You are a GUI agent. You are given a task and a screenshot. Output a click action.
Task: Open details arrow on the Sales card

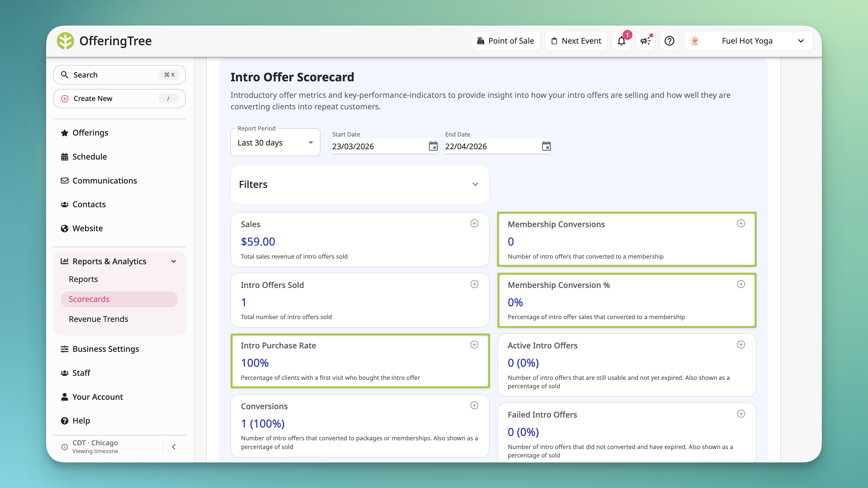coord(475,223)
